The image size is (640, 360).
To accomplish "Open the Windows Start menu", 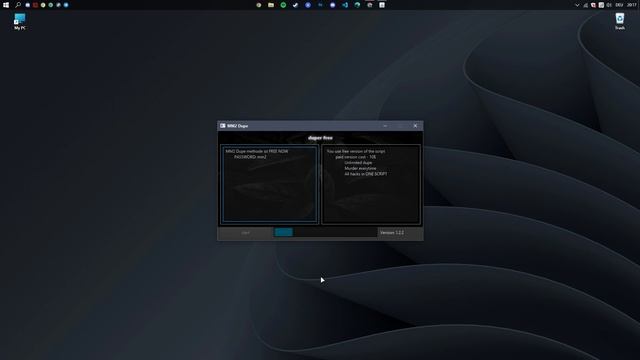I will point(6,5).
